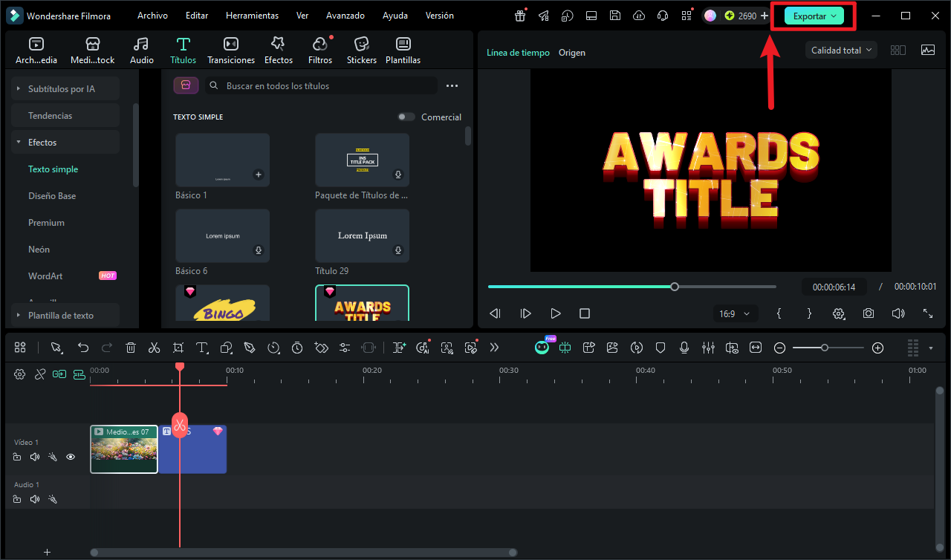
Task: Collapse the Efectos category
Action: pos(65,142)
